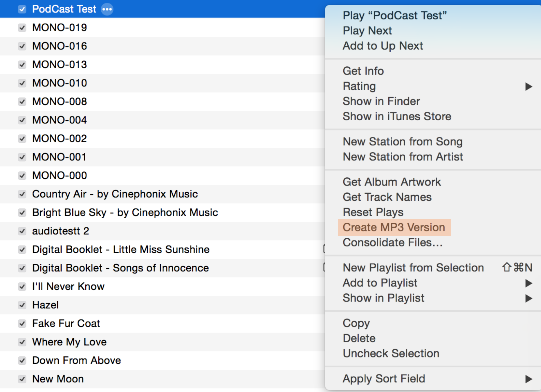Viewport: 541px width, 392px height.
Task: Click the booklet icon beside Little Miss Sunshine
Action: click(324, 249)
